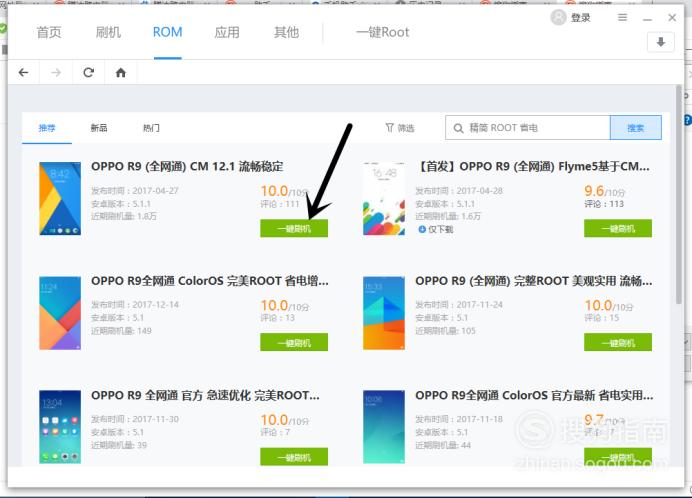Screen dimensions: 692x498
Task: Open OPPO R9全网通 ColorOS 官方最新 省电实用 title
Action: 534,395
